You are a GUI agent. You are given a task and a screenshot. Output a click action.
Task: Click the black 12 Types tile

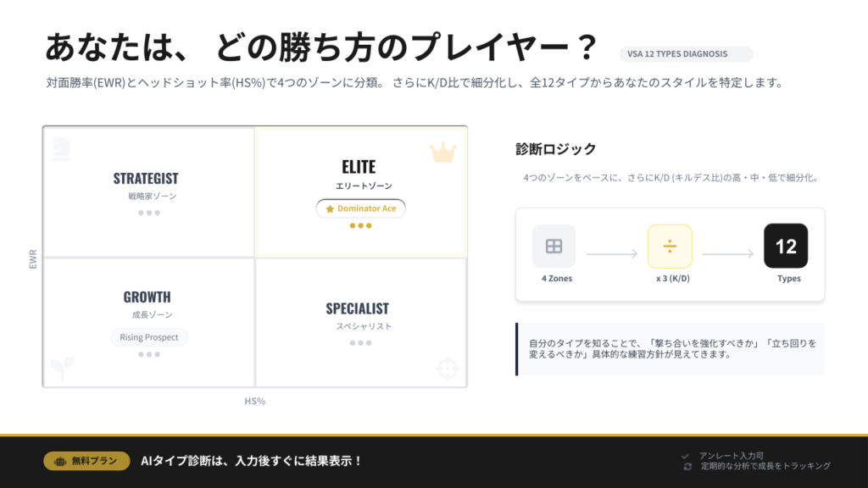tap(786, 247)
